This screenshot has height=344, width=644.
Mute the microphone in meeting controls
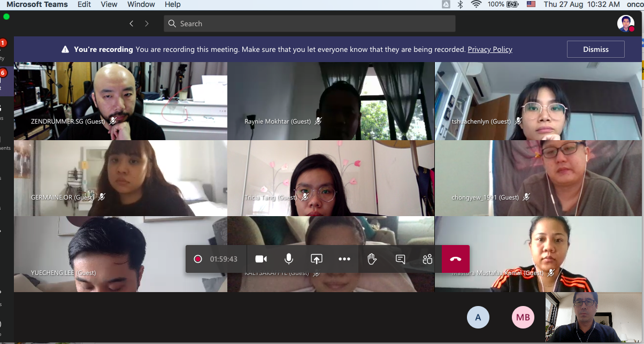click(x=289, y=259)
